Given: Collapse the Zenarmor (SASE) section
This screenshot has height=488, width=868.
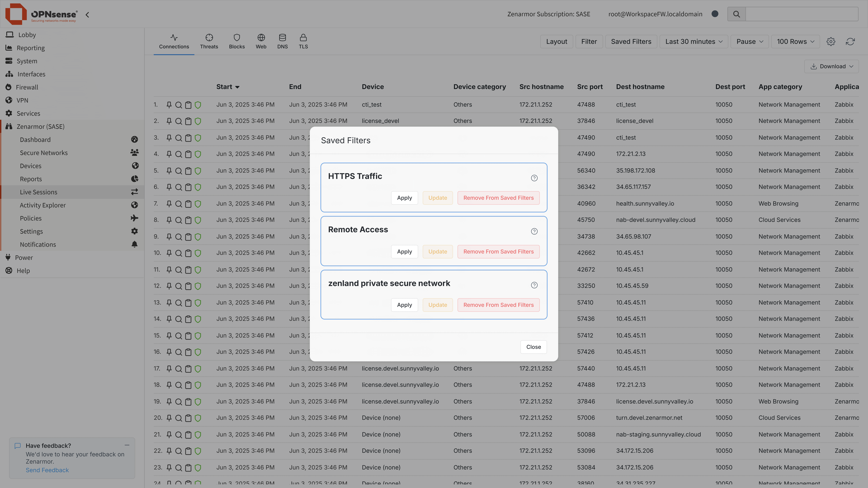Looking at the screenshot, I should click(40, 127).
